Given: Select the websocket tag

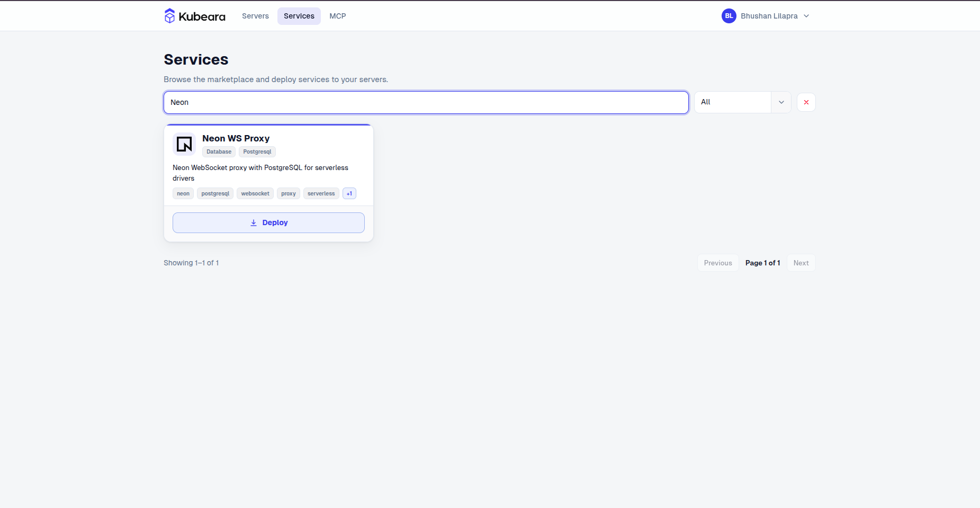Looking at the screenshot, I should pyautogui.click(x=255, y=193).
